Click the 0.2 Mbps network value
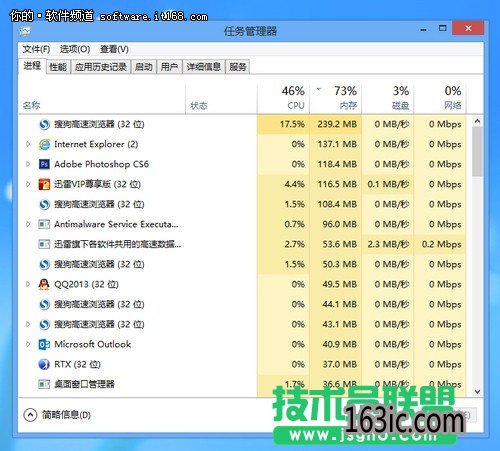 (x=441, y=244)
